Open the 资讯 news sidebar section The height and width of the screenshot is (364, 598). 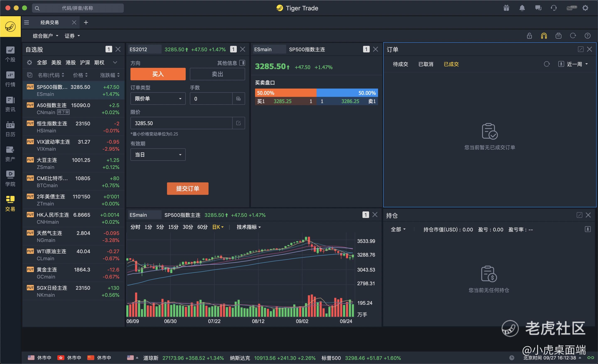click(x=10, y=104)
